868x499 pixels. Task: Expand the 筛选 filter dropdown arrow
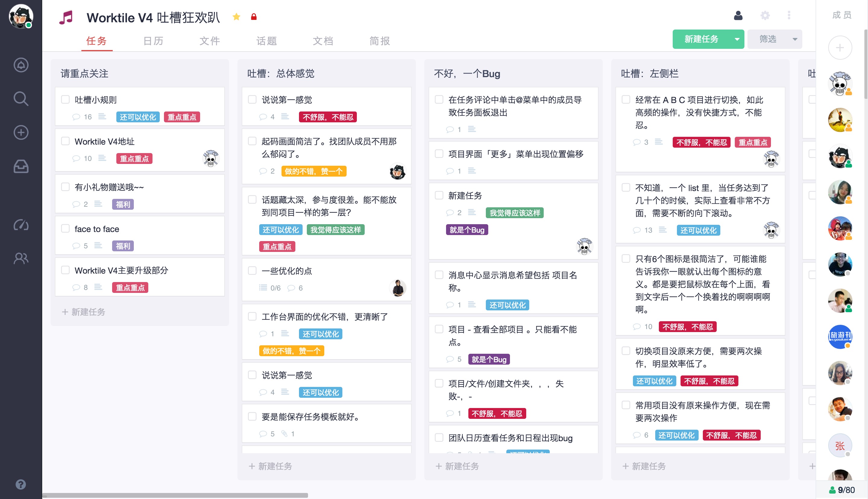coord(795,39)
